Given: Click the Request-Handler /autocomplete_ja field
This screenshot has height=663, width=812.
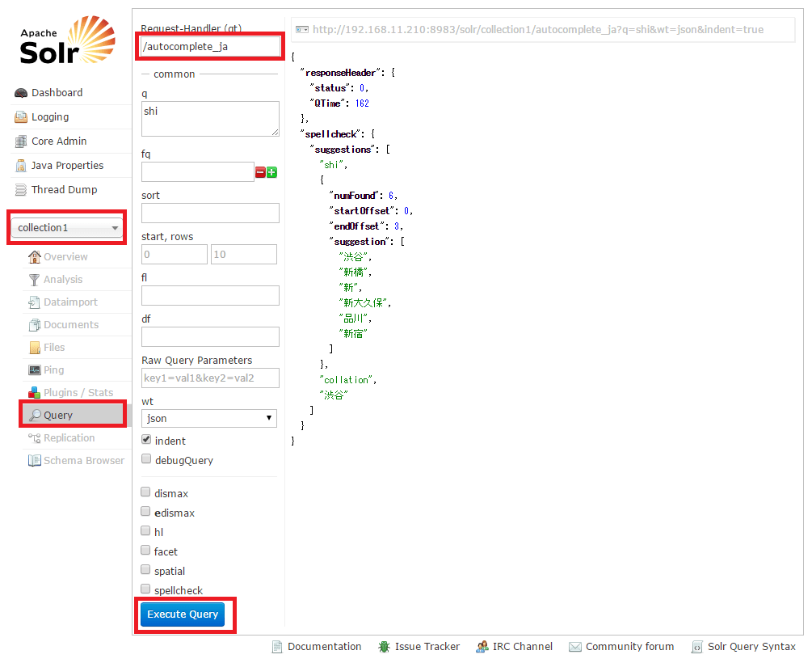Looking at the screenshot, I should coord(210,47).
